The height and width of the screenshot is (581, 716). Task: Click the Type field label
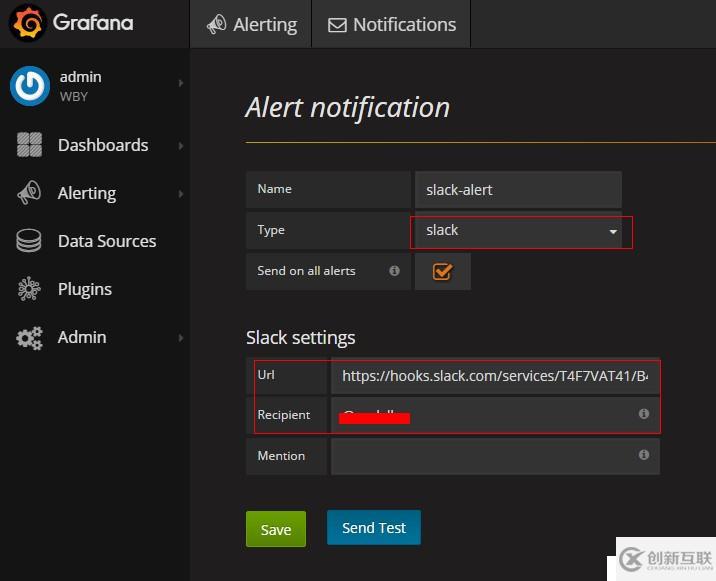pos(271,230)
